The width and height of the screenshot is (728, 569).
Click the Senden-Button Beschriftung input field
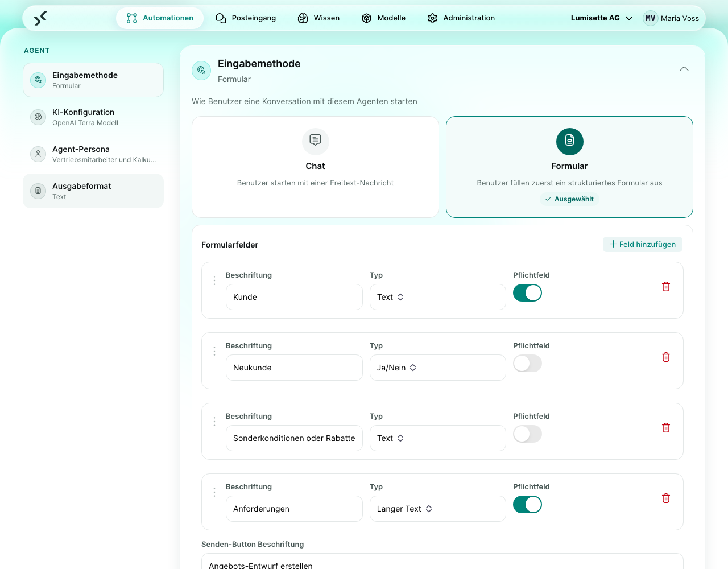click(x=442, y=562)
